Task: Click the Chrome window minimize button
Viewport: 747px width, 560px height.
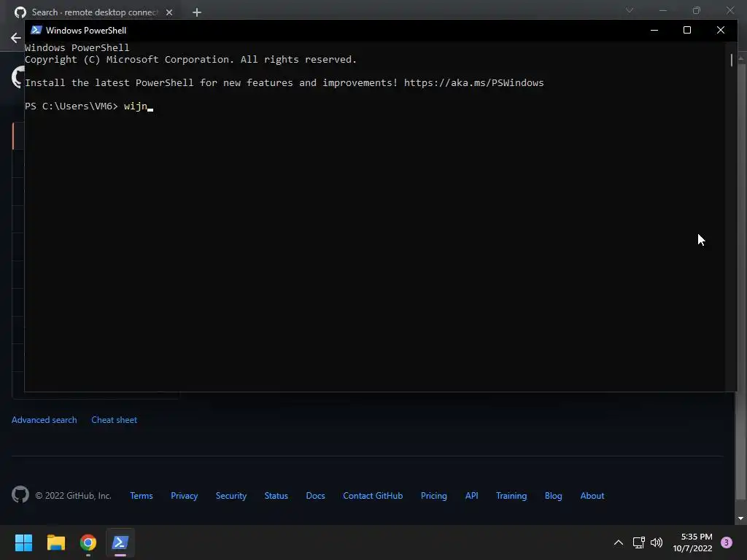Action: pos(662,10)
